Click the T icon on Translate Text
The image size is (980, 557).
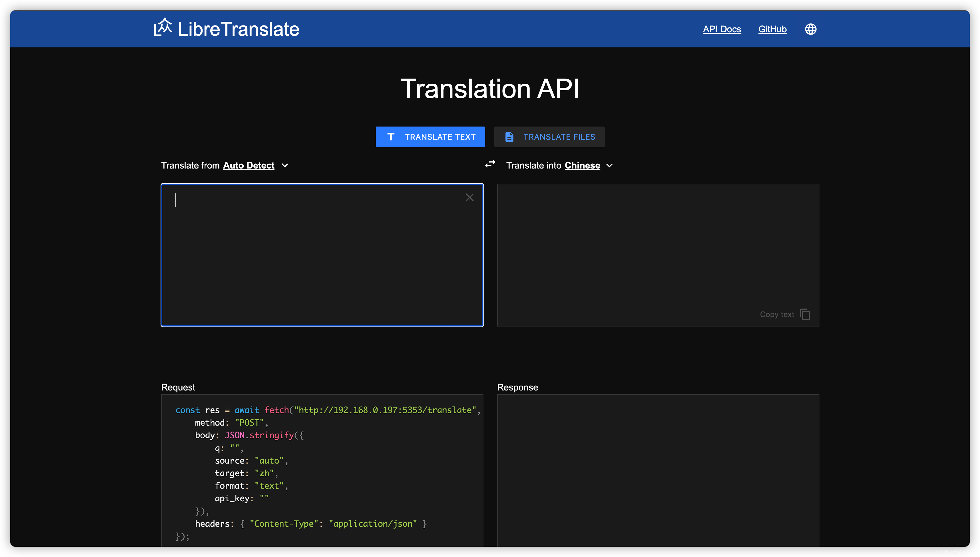(391, 137)
